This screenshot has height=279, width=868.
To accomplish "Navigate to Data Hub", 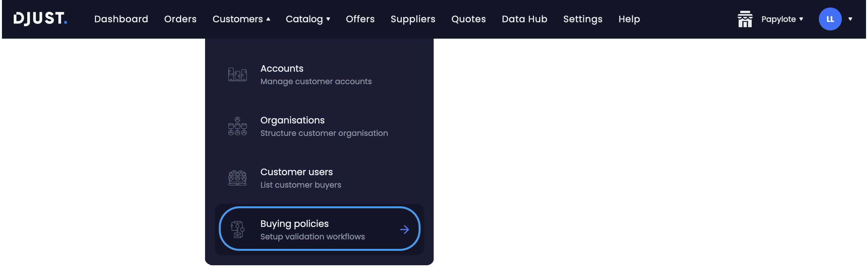I will [524, 19].
